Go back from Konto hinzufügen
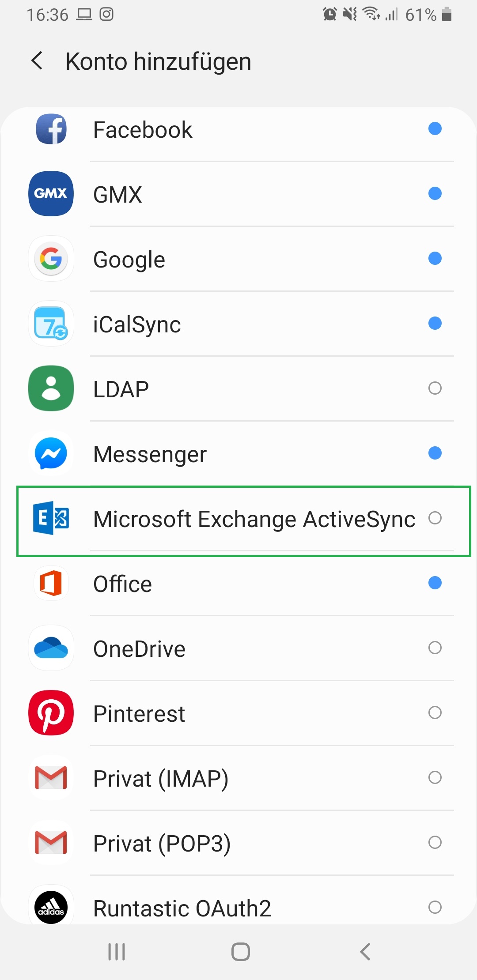 pyautogui.click(x=37, y=60)
